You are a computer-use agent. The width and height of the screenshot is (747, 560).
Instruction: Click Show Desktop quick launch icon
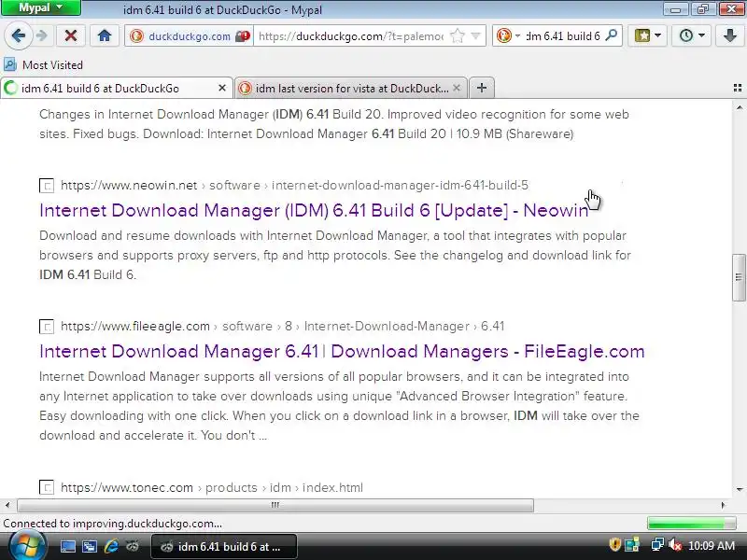tap(67, 547)
